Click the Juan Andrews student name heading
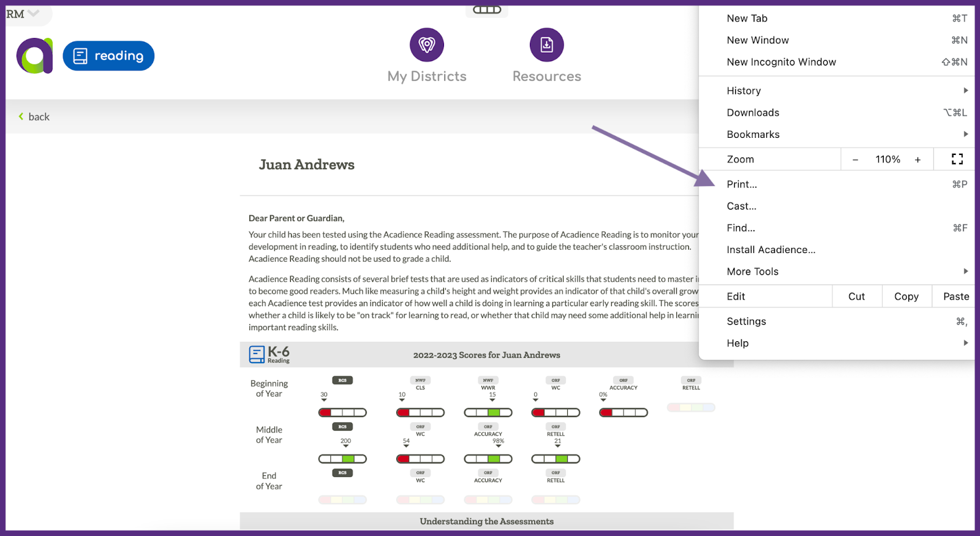The image size is (980, 536). [x=307, y=165]
